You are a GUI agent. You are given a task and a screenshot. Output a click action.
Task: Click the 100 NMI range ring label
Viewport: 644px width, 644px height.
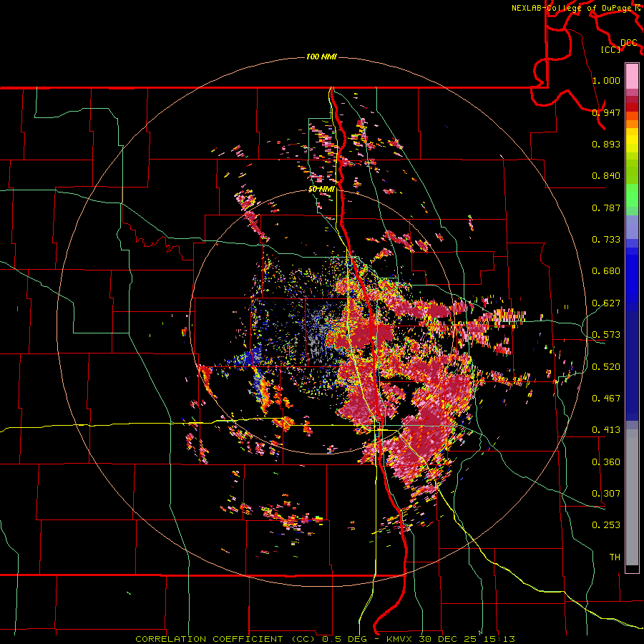pos(321,57)
